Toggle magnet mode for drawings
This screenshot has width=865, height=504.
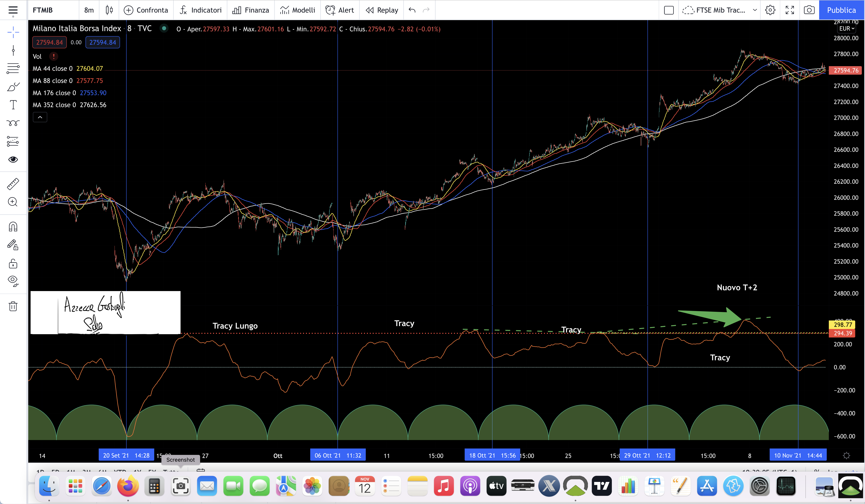coord(13,227)
